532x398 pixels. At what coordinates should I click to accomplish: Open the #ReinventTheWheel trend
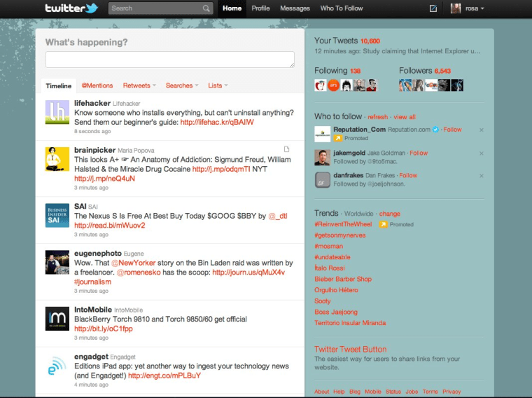344,224
